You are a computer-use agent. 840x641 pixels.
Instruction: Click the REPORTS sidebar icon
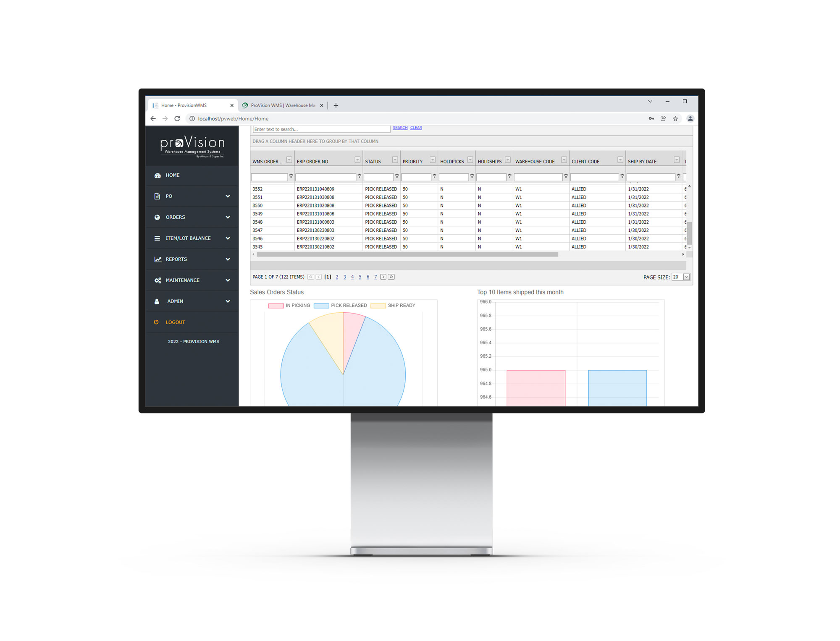tap(156, 259)
